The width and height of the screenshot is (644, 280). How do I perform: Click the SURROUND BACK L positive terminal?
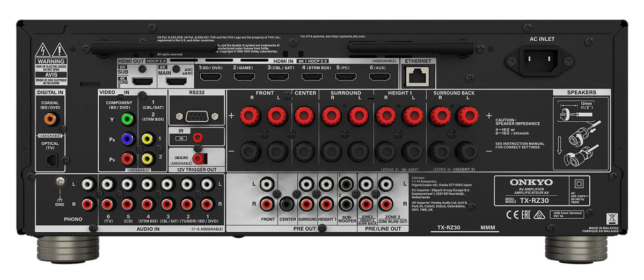467,115
